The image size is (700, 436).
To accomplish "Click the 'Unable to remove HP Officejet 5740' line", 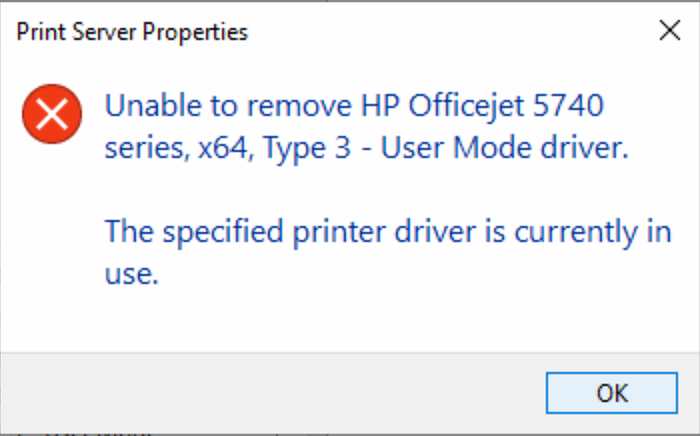I will 355,106.
